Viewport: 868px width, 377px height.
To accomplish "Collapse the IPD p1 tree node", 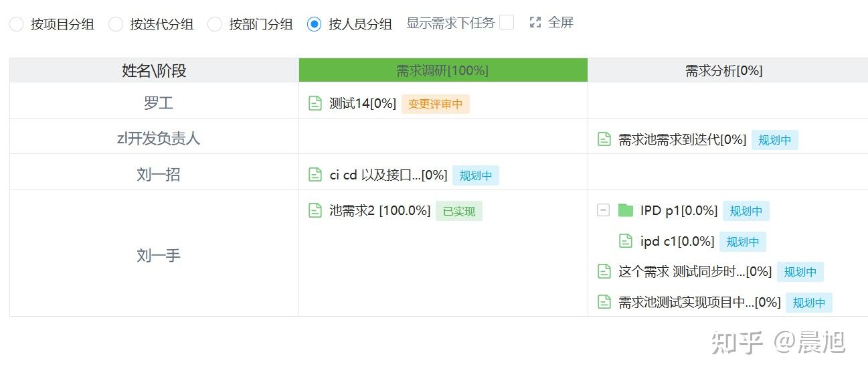I will (603, 210).
